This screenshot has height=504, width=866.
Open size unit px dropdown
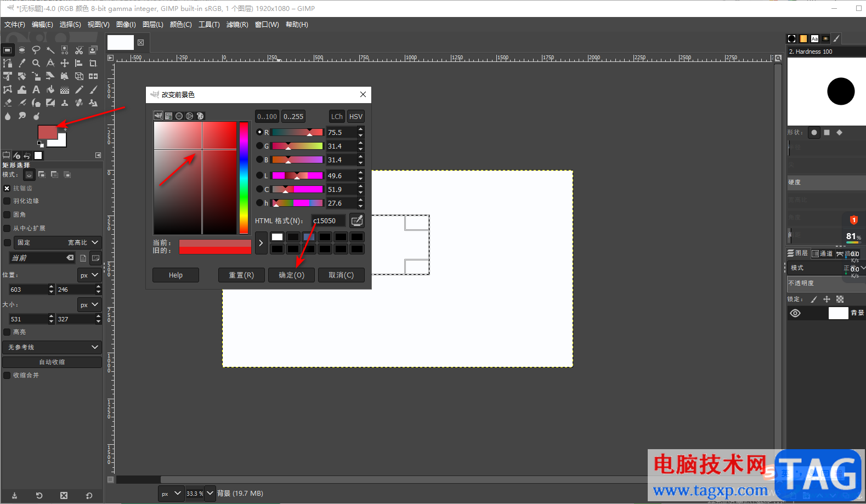pyautogui.click(x=89, y=304)
